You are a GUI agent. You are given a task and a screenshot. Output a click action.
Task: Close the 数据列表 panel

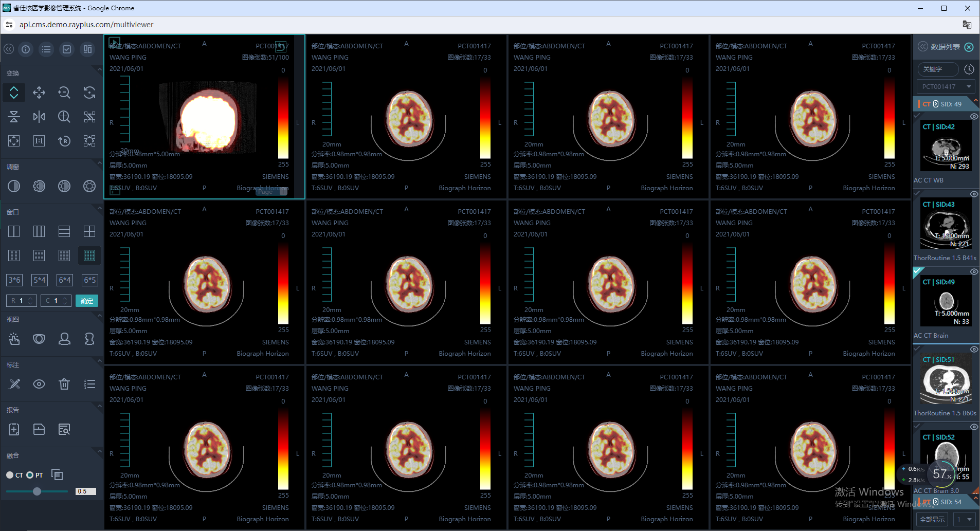click(x=969, y=47)
